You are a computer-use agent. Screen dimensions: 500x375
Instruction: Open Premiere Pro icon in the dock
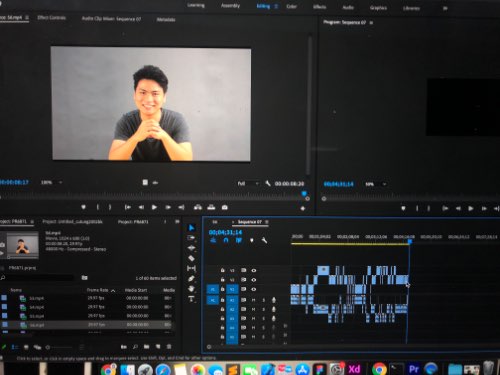pos(414,369)
